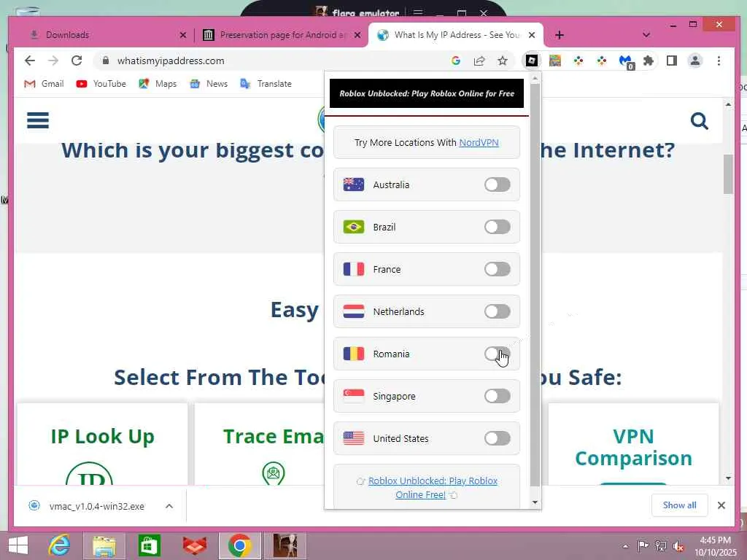Click the Roblox Unblocked black header banner
The height and width of the screenshot is (560, 747).
(426, 93)
